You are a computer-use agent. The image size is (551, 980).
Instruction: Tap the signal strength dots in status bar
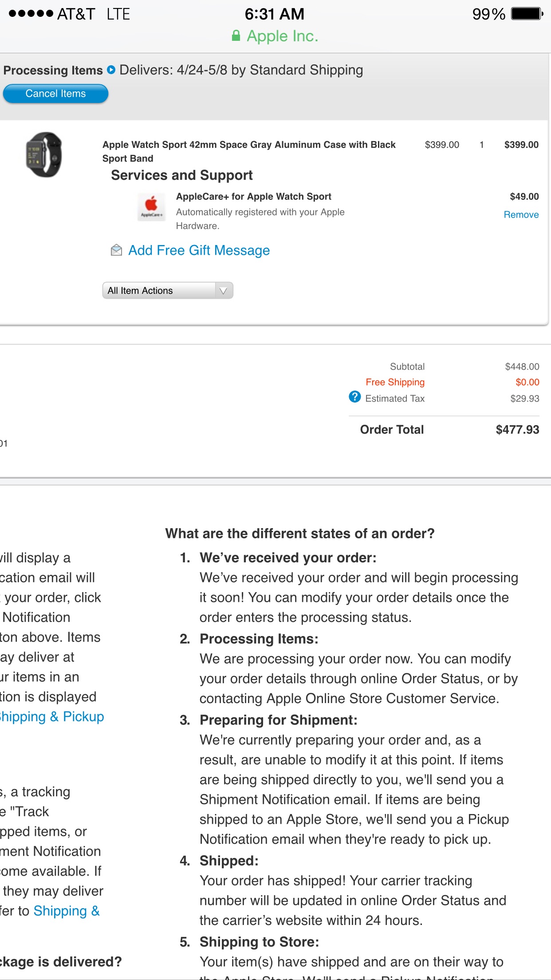31,14
